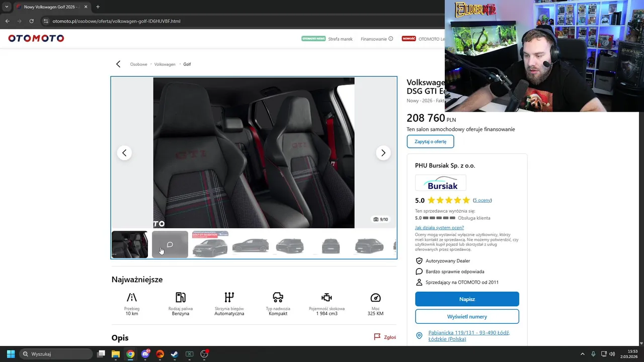Open EA app from taskbar
644x362 pixels.
click(160, 354)
